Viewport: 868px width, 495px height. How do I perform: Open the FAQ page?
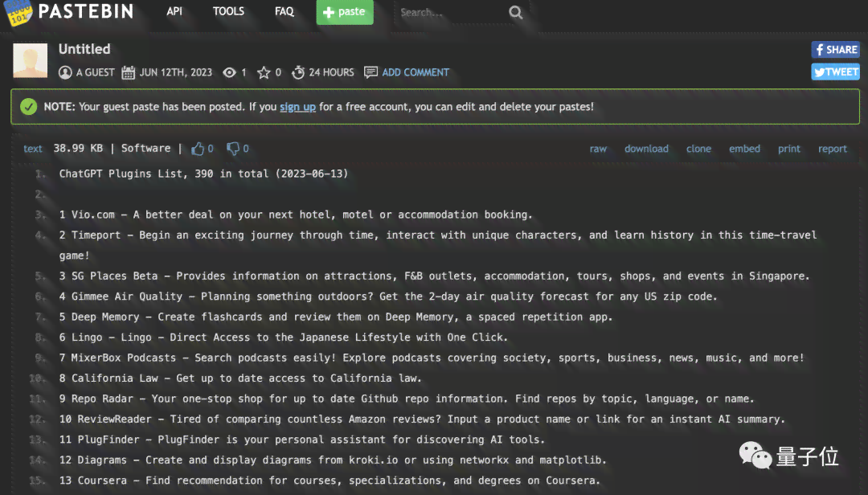[x=285, y=11]
